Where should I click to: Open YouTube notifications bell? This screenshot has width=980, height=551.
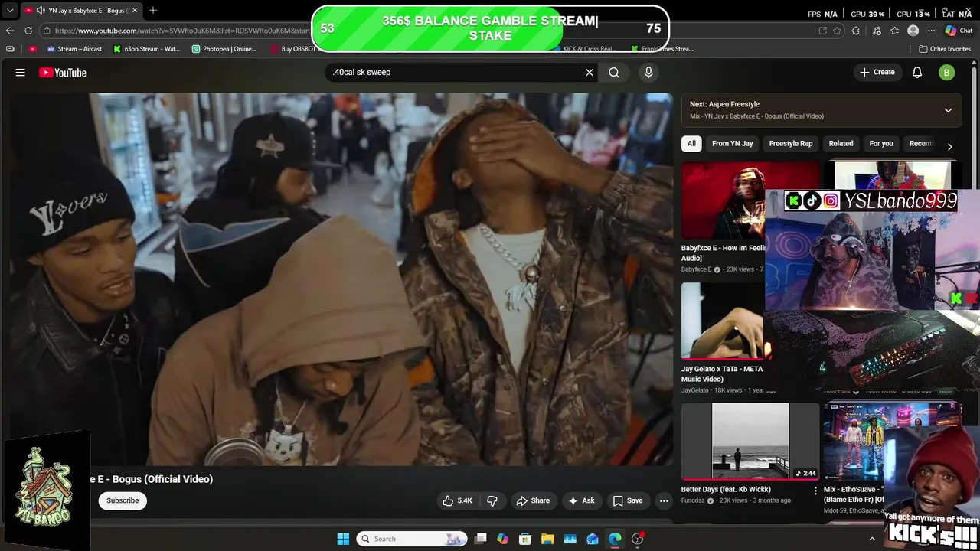pyautogui.click(x=917, y=72)
